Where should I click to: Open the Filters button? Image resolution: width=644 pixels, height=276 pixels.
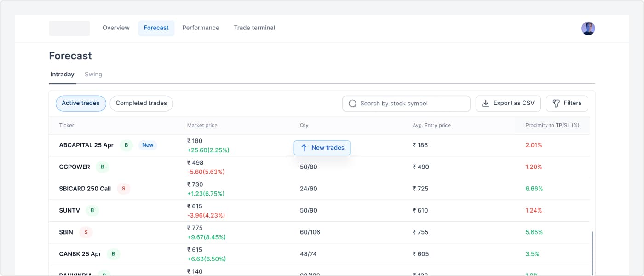(567, 103)
